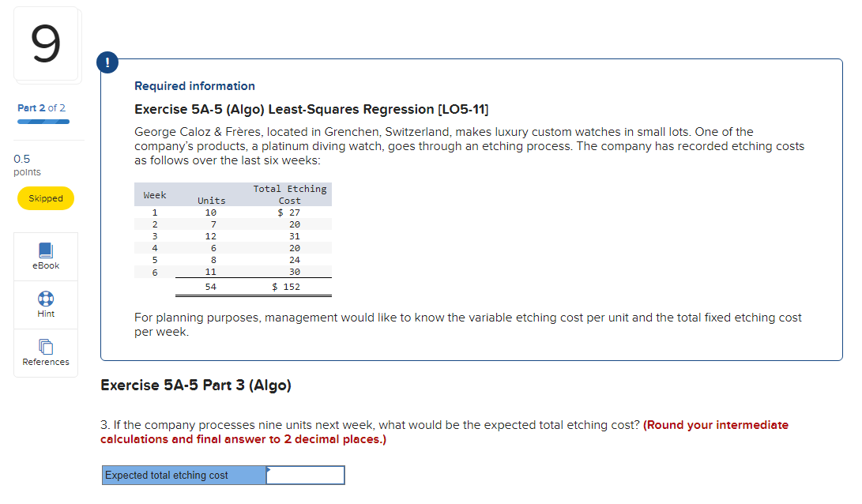Click the units value 12 in week 3
Viewport: 862px width, 504px height.
coord(210,236)
